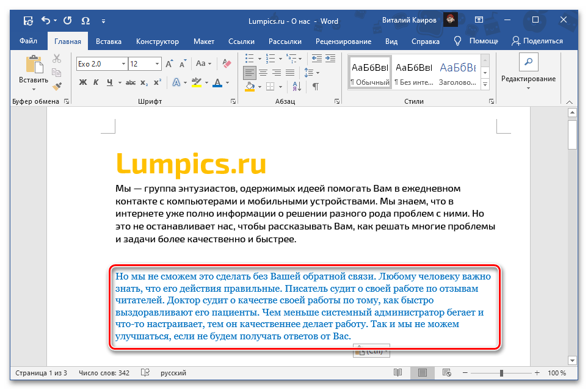Screen dimensions: 588x390
Task: Click the Save icon in title bar
Action: [x=28, y=21]
